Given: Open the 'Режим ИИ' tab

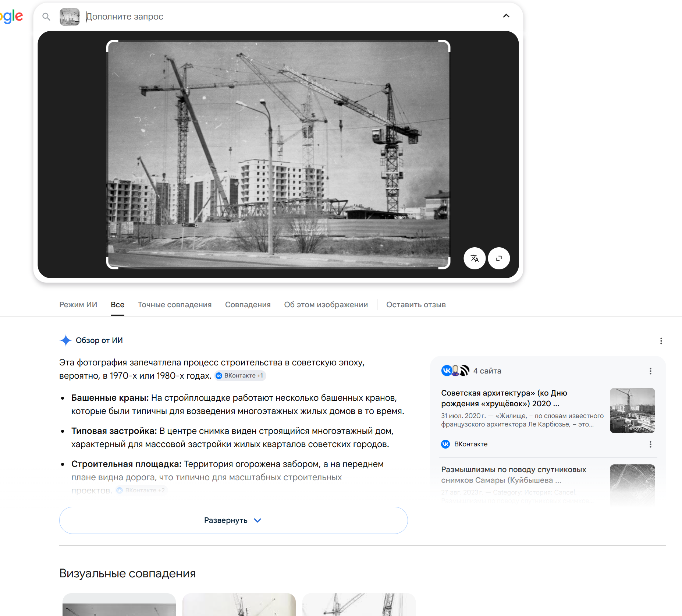Looking at the screenshot, I should click(x=78, y=305).
